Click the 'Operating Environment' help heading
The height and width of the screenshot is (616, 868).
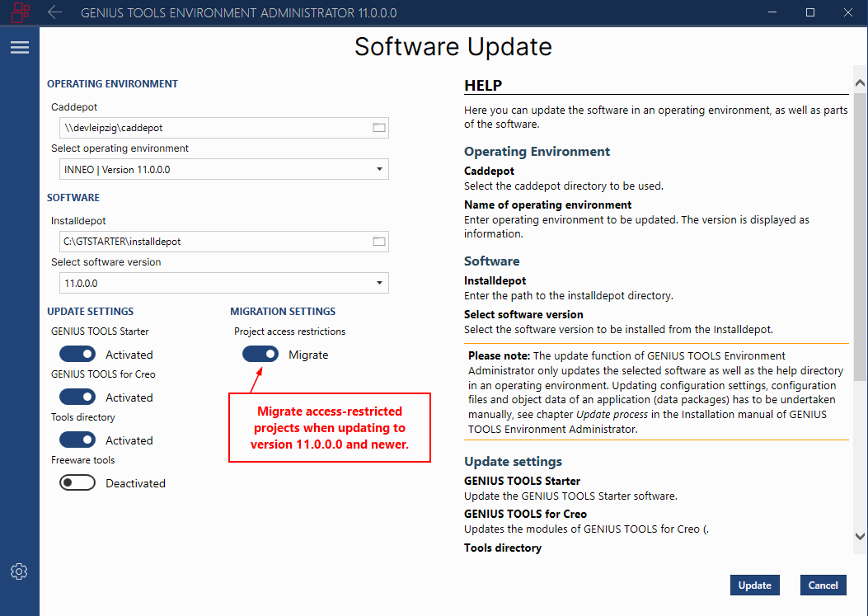coord(537,151)
